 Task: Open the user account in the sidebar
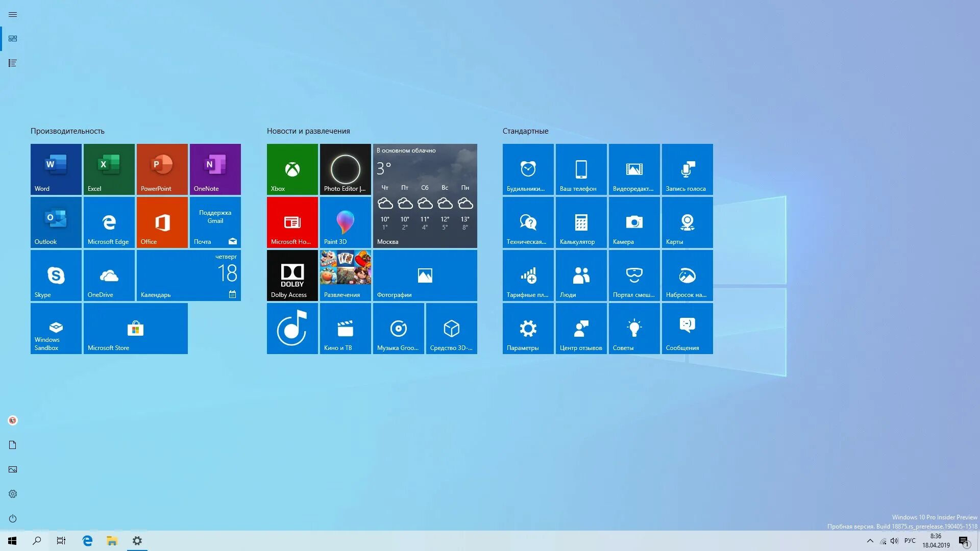(x=13, y=420)
